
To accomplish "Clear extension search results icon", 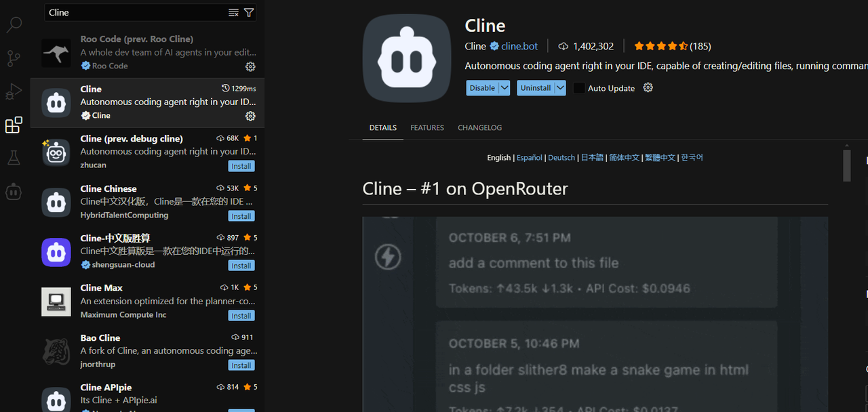I will 233,12.
